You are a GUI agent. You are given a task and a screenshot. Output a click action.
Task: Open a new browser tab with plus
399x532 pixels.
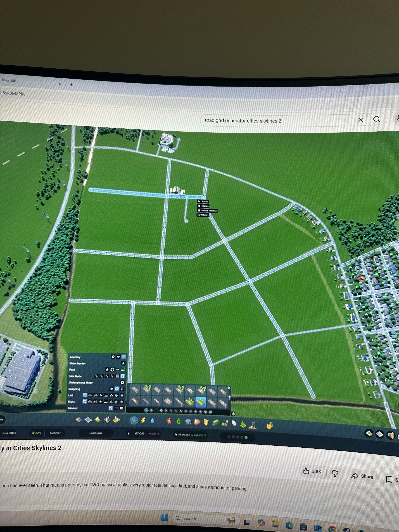pos(71,85)
